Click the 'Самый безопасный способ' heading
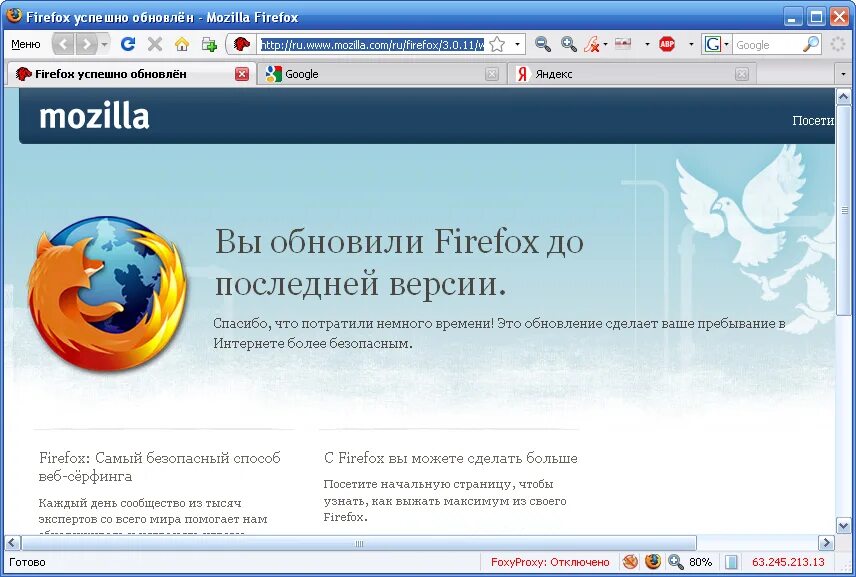Image resolution: width=856 pixels, height=577 pixels. pyautogui.click(x=159, y=467)
